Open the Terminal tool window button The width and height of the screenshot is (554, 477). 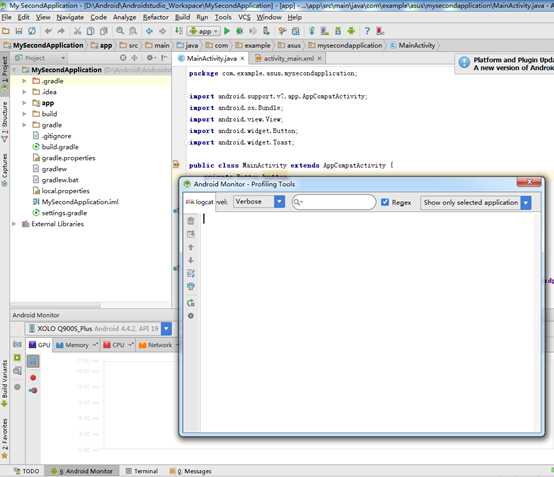[x=142, y=471]
